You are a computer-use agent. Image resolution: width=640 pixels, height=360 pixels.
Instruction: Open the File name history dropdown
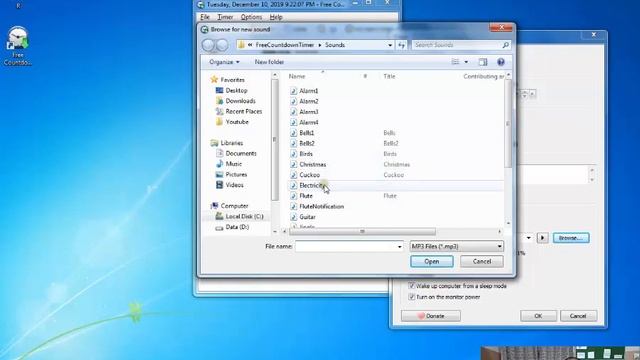(399, 247)
